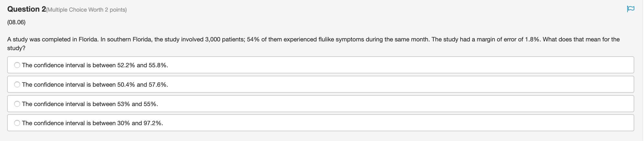
Task: Select radio button for 52.2% and 55.8%
Action: click(17, 65)
